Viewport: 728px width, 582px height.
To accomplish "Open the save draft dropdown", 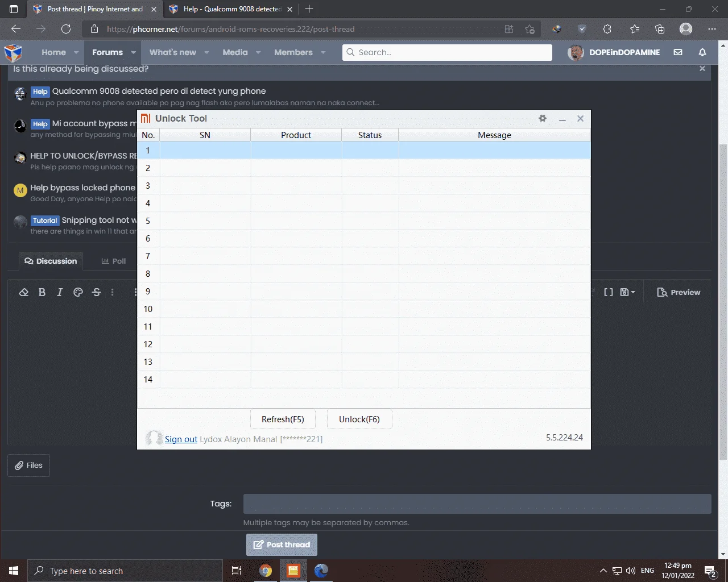I will [627, 292].
